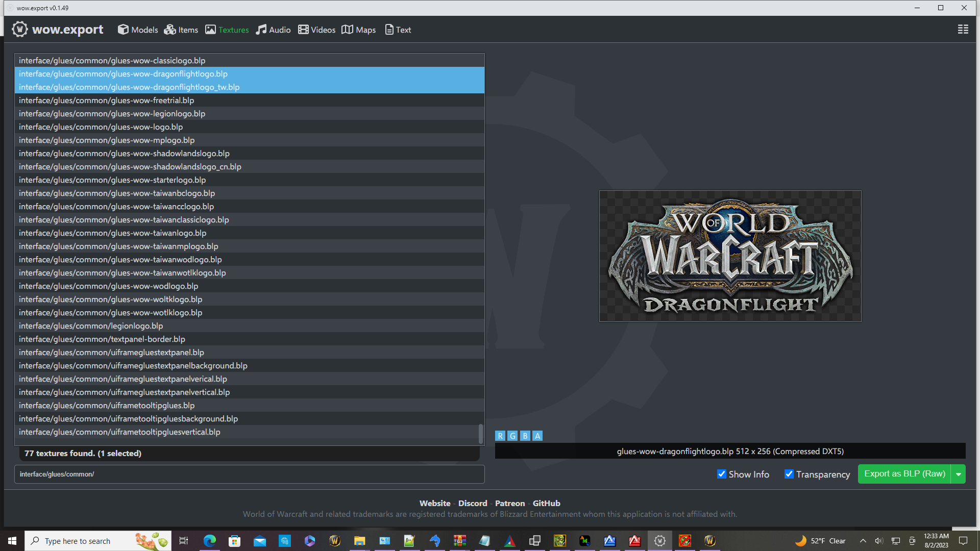Select uiframegluestextpanelvertical.blp entry
The height and width of the screenshot is (551, 980).
(x=250, y=392)
